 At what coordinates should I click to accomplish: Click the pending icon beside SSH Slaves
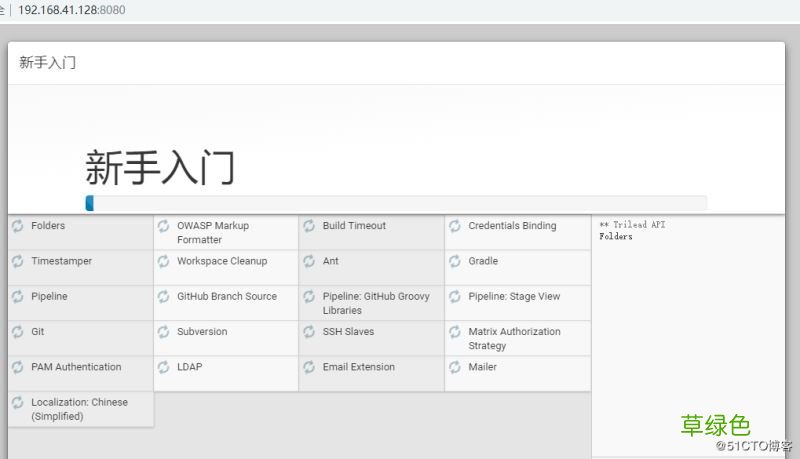pos(309,332)
